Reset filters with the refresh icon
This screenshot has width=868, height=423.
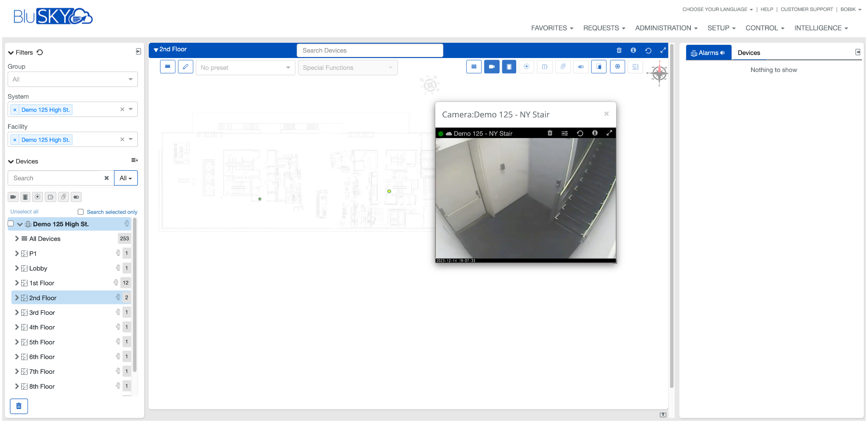tap(40, 53)
